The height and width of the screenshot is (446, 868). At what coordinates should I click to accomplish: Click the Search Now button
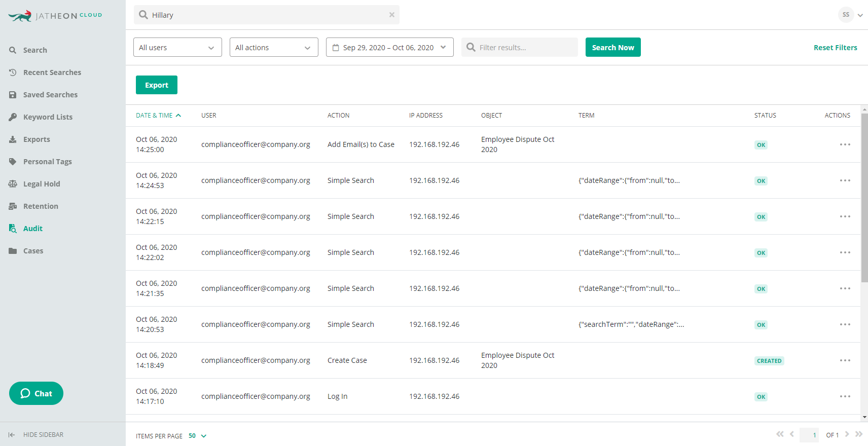point(613,47)
